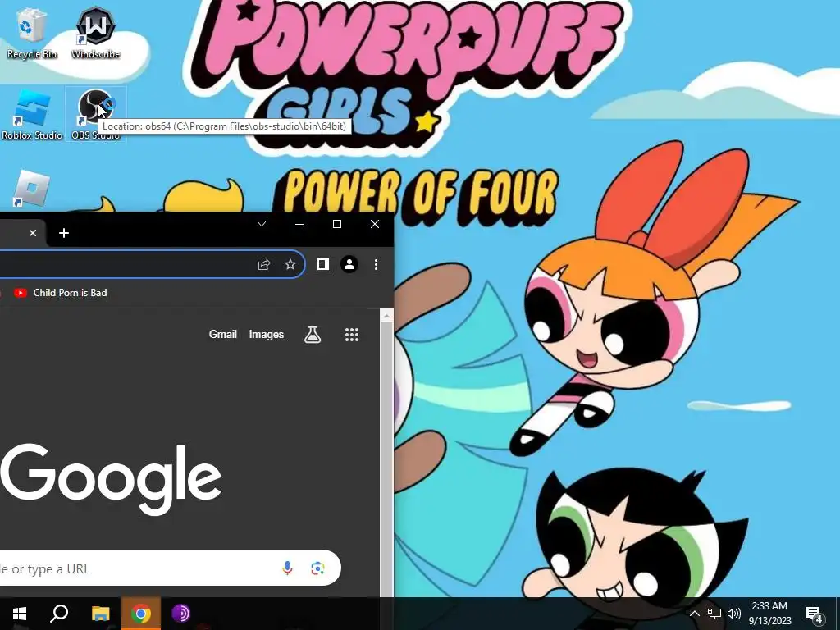Screen dimensions: 840x630
Task: Open the volume control tray icon
Action: coord(734,614)
